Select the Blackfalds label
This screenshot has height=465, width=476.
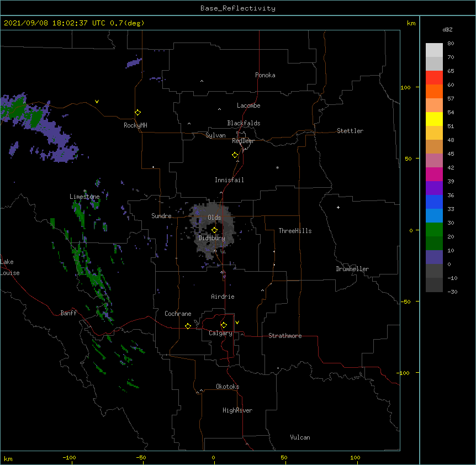[x=244, y=123]
